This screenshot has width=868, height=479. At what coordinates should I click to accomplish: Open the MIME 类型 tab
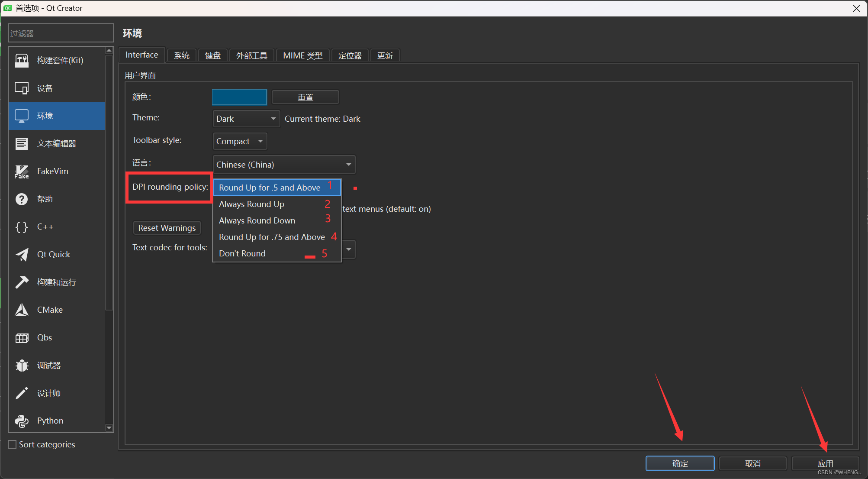pyautogui.click(x=302, y=55)
